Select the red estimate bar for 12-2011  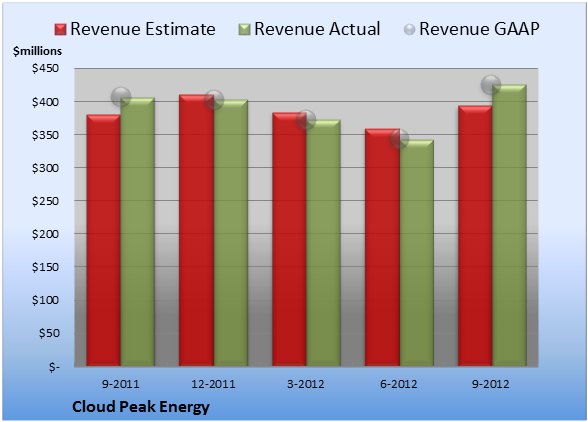pyautogui.click(x=196, y=230)
